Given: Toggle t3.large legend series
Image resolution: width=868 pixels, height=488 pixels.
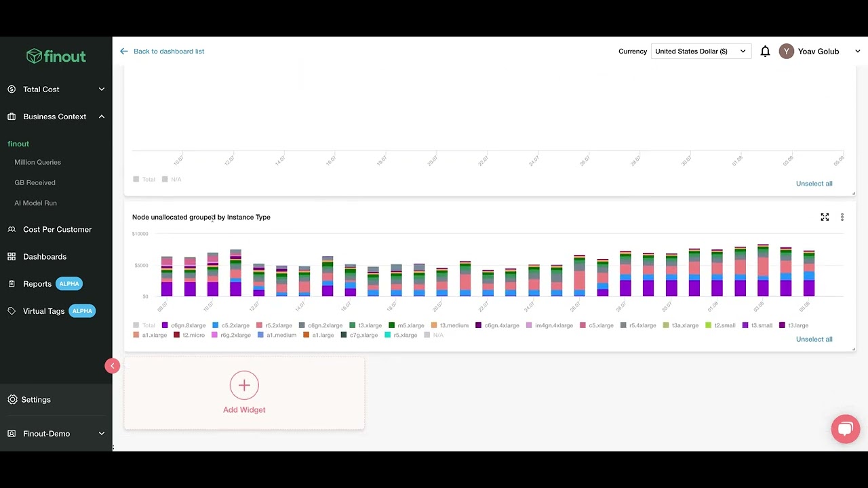Looking at the screenshot, I should [x=793, y=325].
